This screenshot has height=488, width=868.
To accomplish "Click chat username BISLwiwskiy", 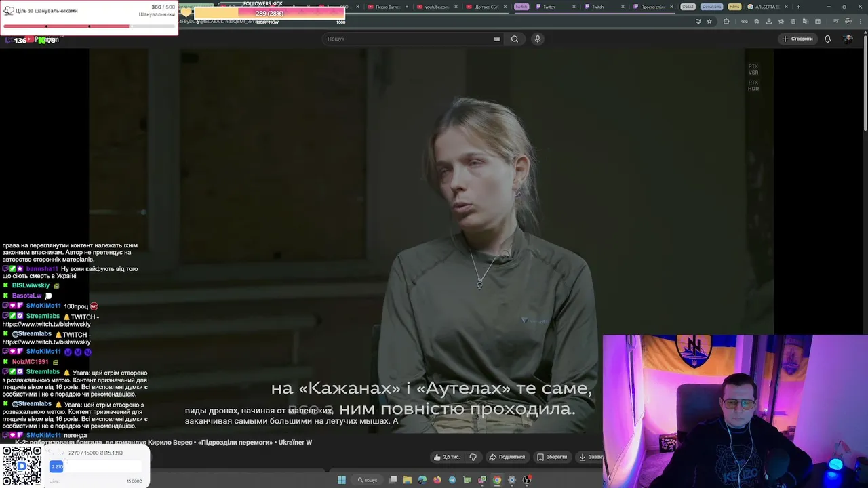I will click(x=31, y=285).
